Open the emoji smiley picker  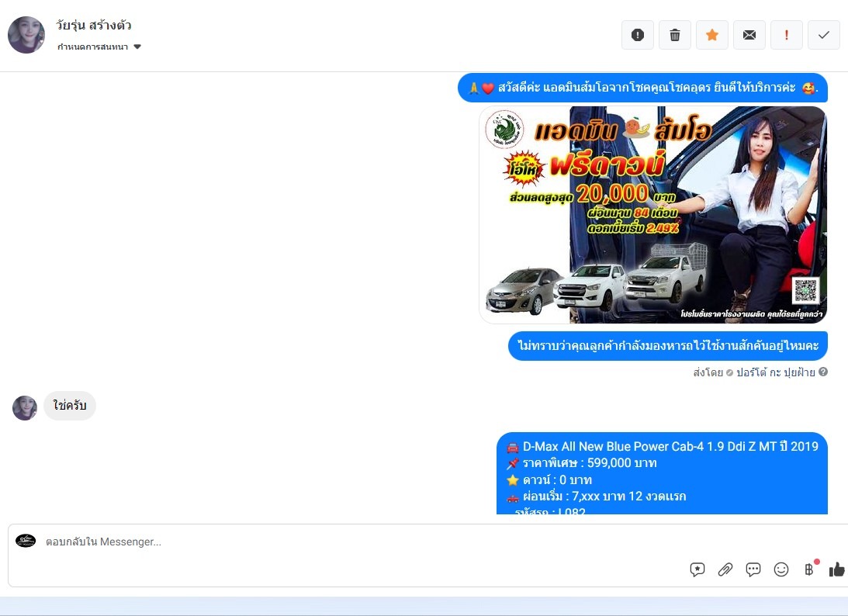tap(781, 569)
